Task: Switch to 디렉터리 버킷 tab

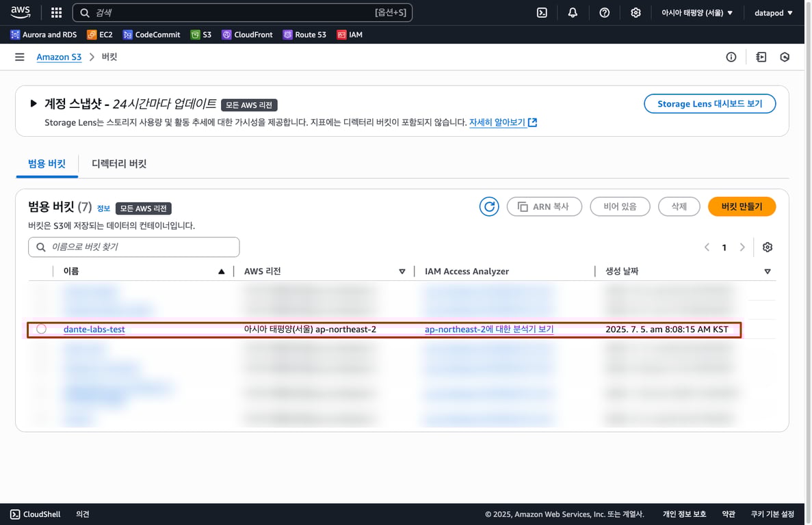Action: tap(119, 164)
